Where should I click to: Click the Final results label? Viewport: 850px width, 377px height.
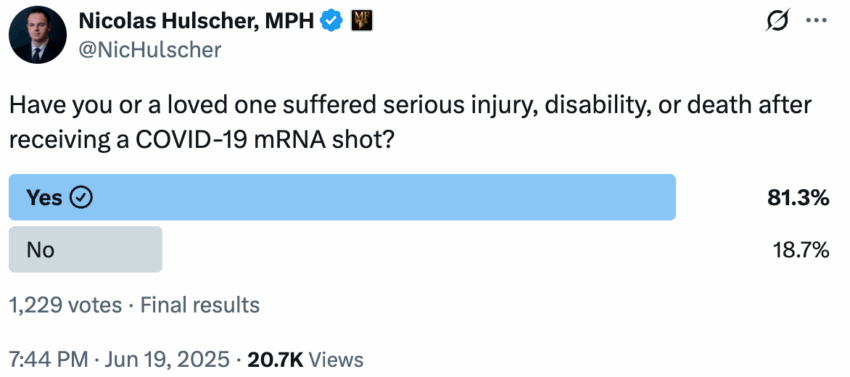(x=200, y=305)
